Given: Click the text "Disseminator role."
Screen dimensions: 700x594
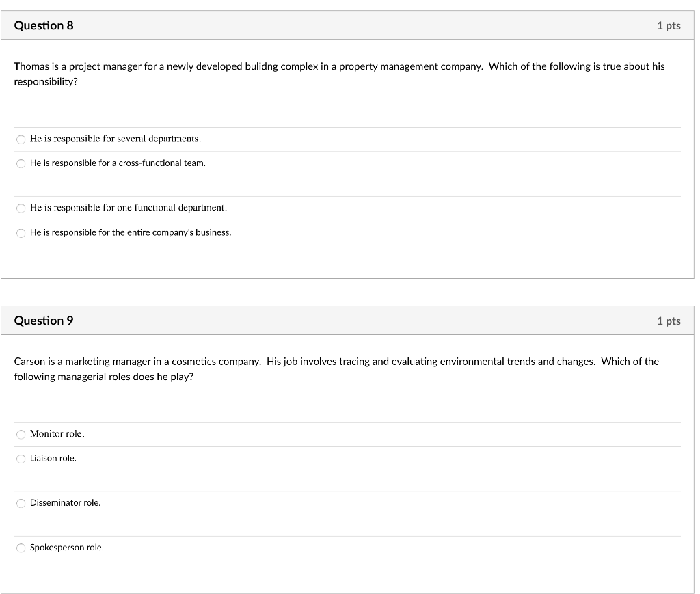Looking at the screenshot, I should [x=64, y=502].
